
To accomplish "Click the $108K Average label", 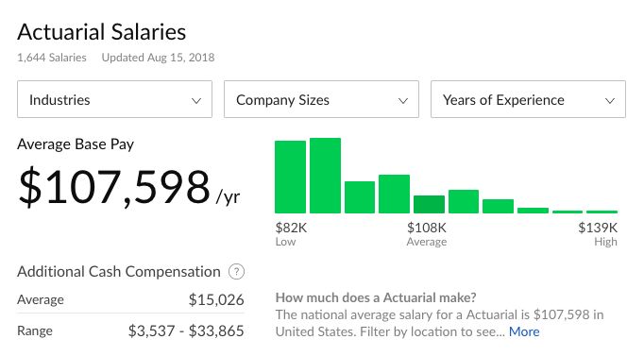I will [427, 234].
